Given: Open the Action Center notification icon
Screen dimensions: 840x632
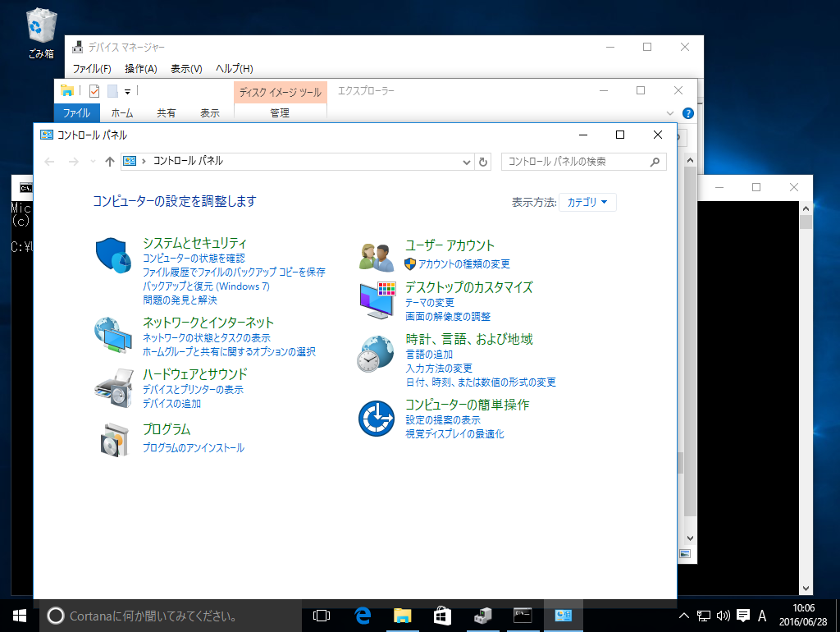Looking at the screenshot, I should (x=743, y=616).
